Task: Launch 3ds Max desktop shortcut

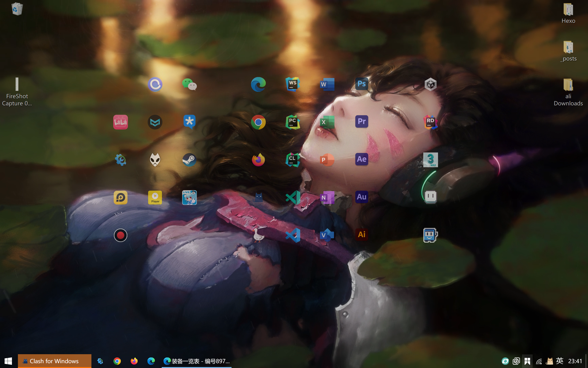Action: click(x=431, y=160)
